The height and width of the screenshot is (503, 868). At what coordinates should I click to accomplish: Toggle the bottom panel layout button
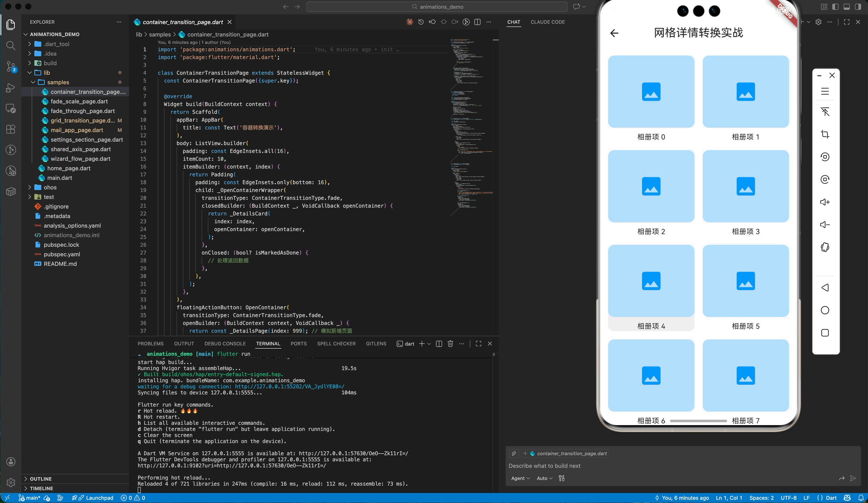pos(846,7)
